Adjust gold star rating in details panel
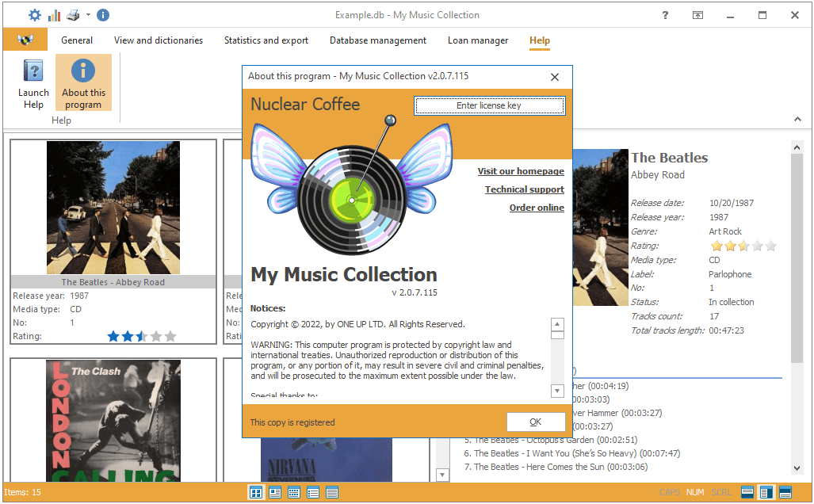Screen dimensions: 814x504 coord(743,246)
